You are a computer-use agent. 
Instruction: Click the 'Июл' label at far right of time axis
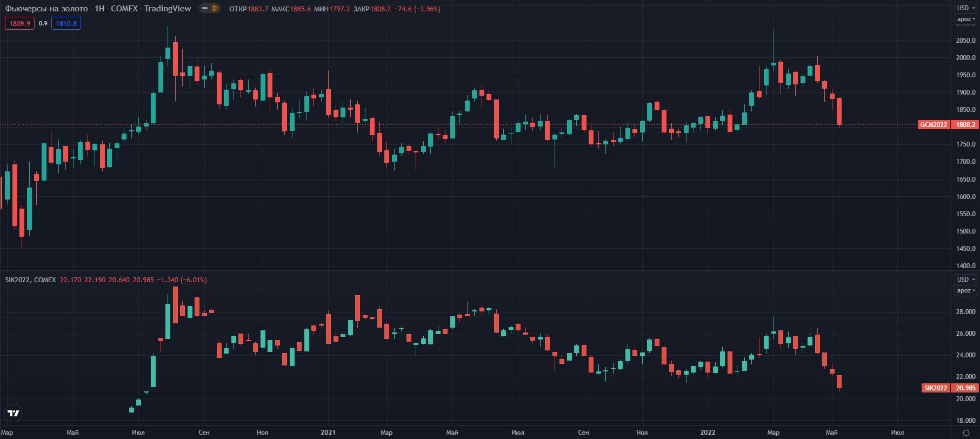tap(897, 433)
